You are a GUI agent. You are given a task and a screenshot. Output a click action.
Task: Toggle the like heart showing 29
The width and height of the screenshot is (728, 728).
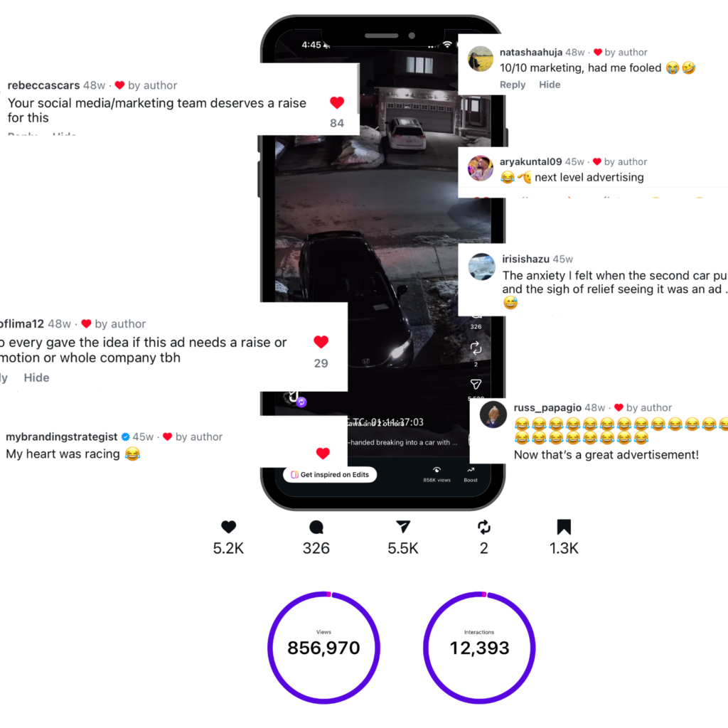point(321,342)
